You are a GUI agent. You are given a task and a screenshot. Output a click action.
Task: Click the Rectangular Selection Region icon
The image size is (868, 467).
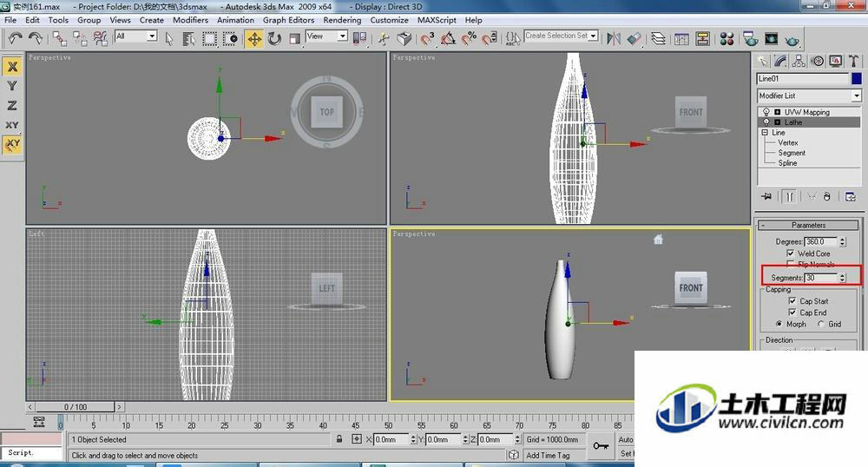209,38
